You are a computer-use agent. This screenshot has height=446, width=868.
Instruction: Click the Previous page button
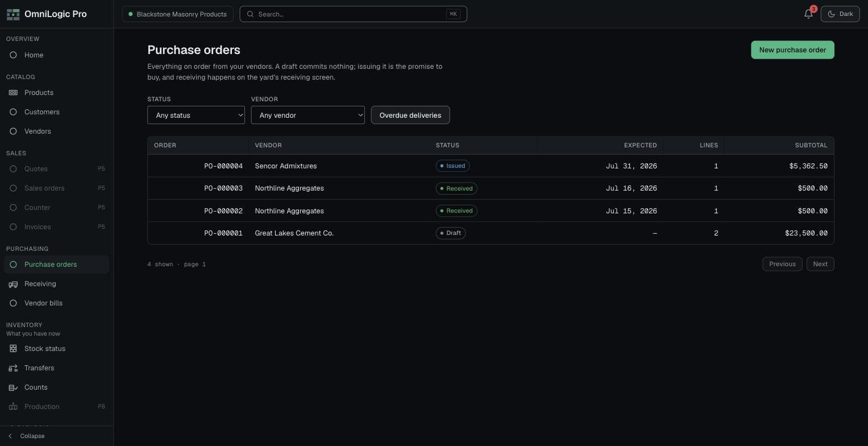tap(782, 264)
